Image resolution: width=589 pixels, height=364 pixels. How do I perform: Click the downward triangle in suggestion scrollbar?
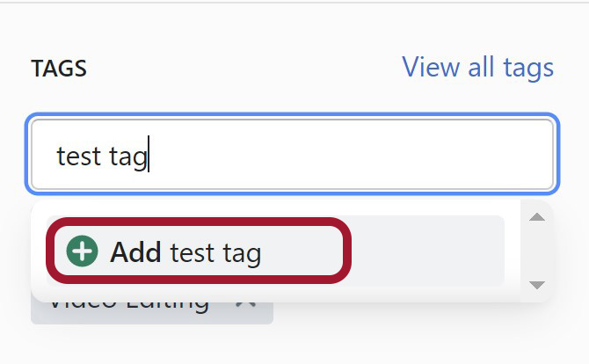pyautogui.click(x=537, y=285)
